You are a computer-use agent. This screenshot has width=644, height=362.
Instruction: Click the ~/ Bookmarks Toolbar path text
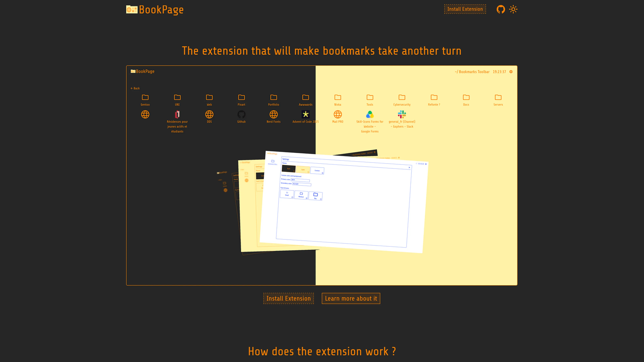(472, 72)
